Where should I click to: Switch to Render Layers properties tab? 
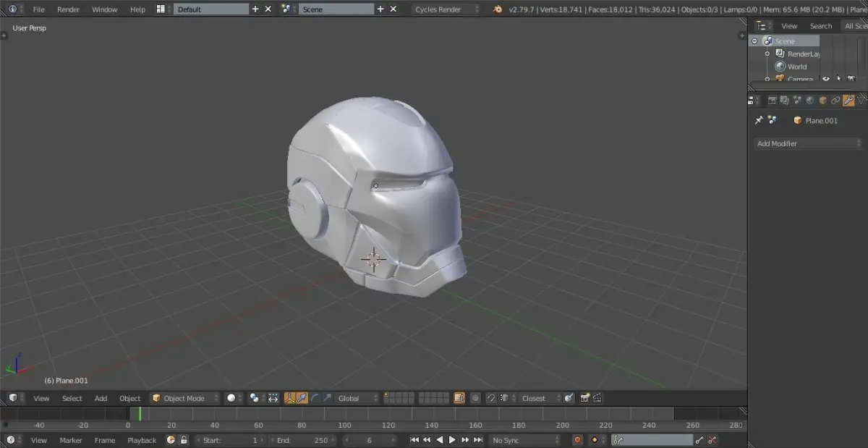785,101
